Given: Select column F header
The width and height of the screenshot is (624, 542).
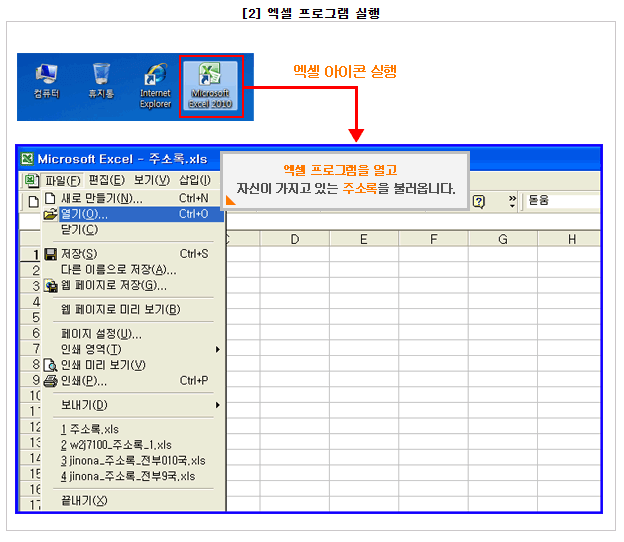Looking at the screenshot, I should click(x=433, y=239).
